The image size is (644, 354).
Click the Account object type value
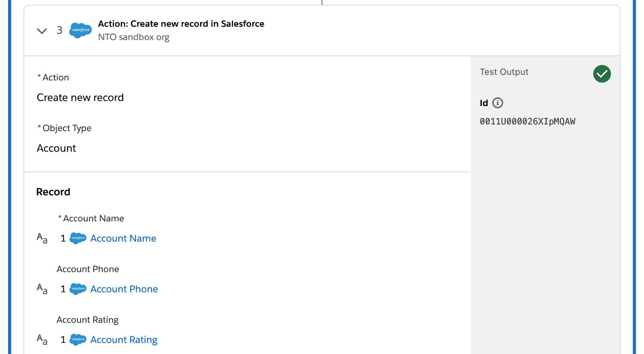(56, 148)
